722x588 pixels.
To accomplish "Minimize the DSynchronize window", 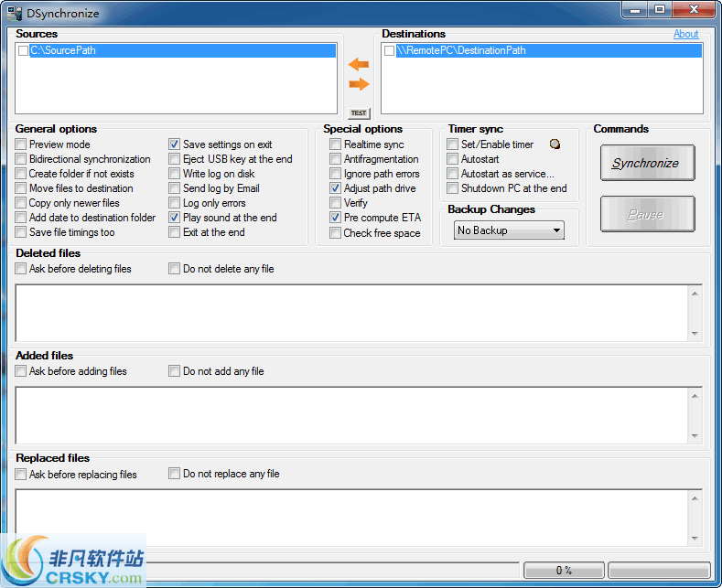I will coord(635,9).
